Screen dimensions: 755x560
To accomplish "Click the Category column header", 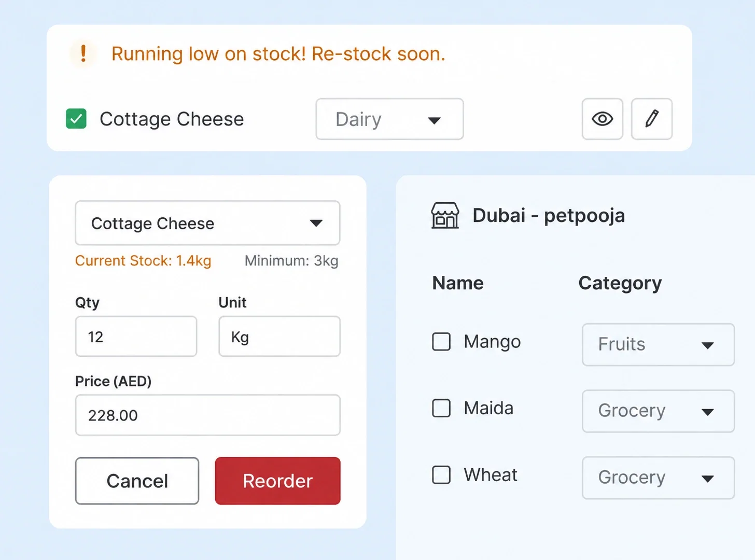I will [620, 283].
